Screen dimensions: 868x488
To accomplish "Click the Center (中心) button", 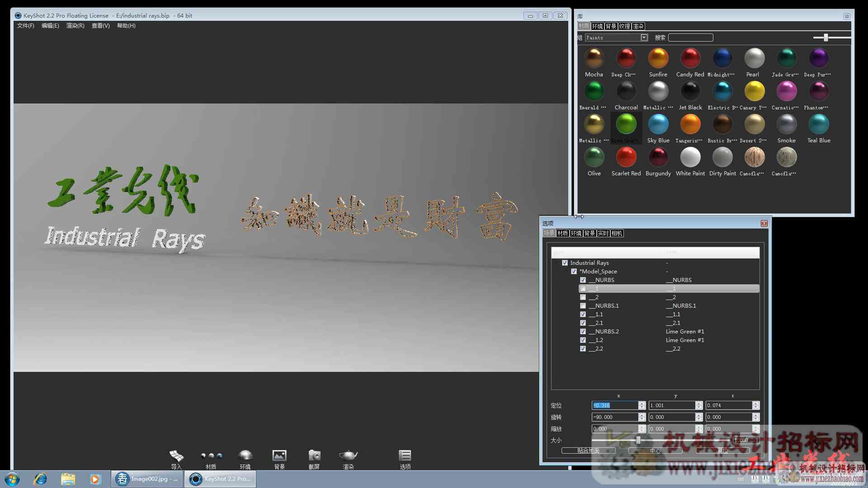I will [655, 450].
